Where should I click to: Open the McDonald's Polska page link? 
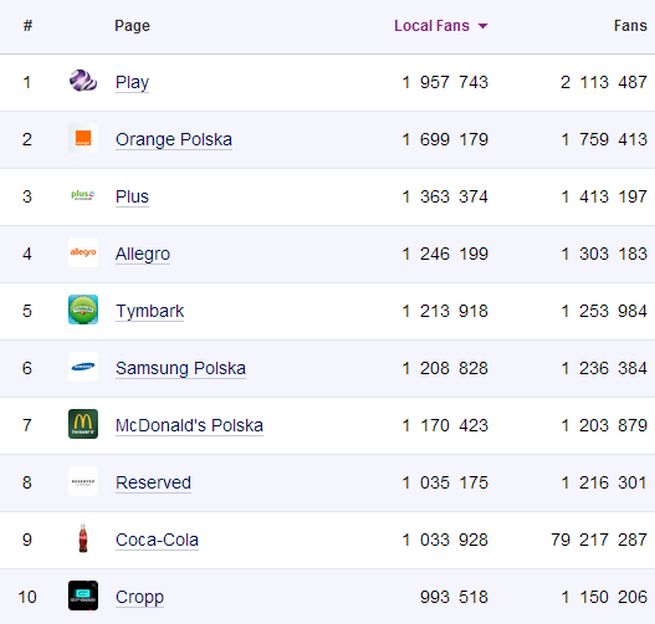189,425
